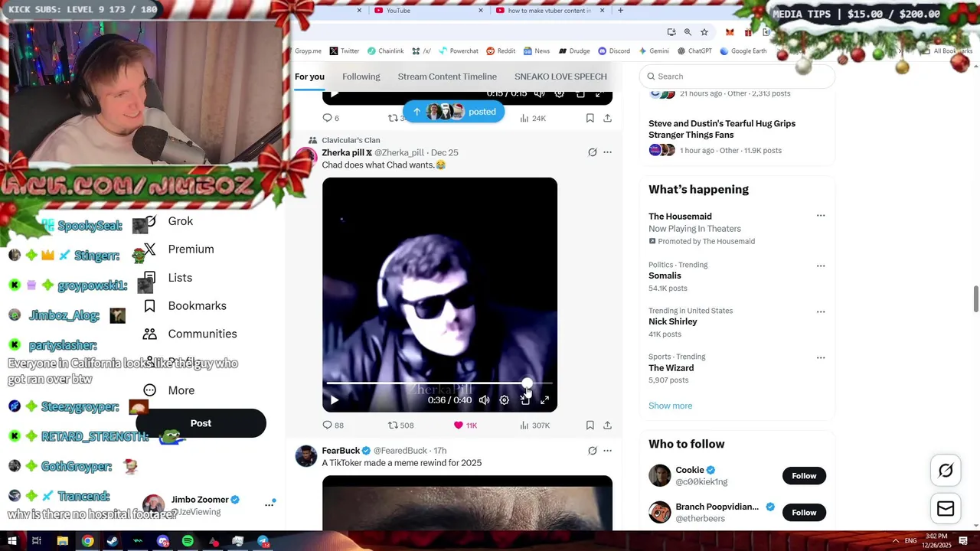This screenshot has height=551, width=980.
Task: Open floating Messages envelope button
Action: click(x=946, y=508)
